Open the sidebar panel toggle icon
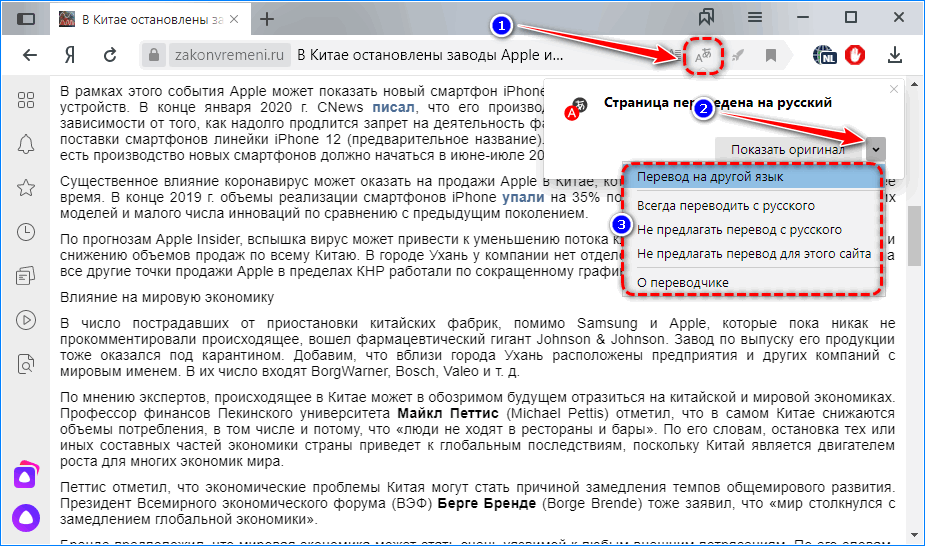The width and height of the screenshot is (925, 546). click(25, 19)
